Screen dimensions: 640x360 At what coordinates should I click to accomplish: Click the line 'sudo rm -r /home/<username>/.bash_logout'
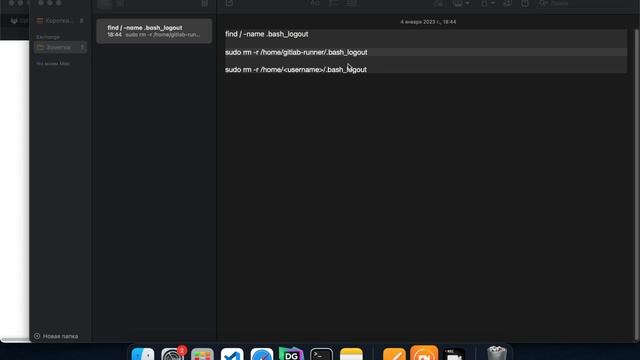tap(296, 70)
